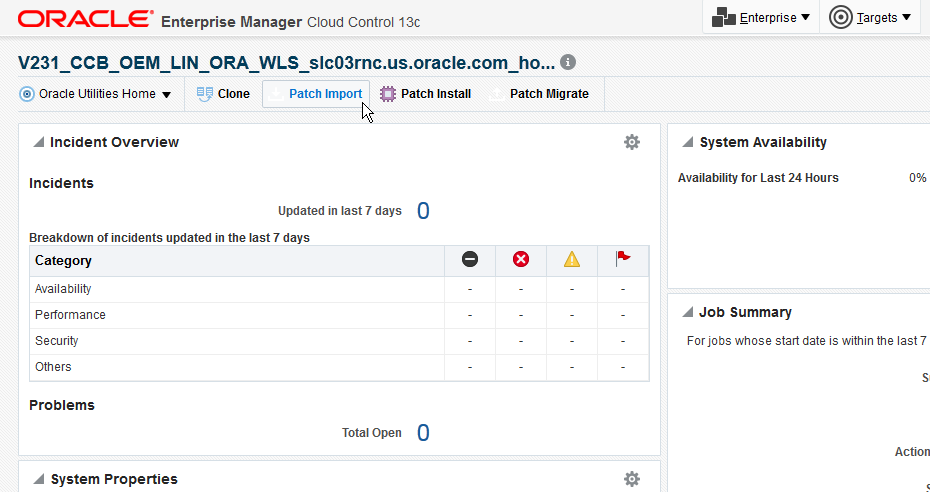This screenshot has height=492, width=930.
Task: Collapse the System Properties panel
Action: (x=39, y=479)
